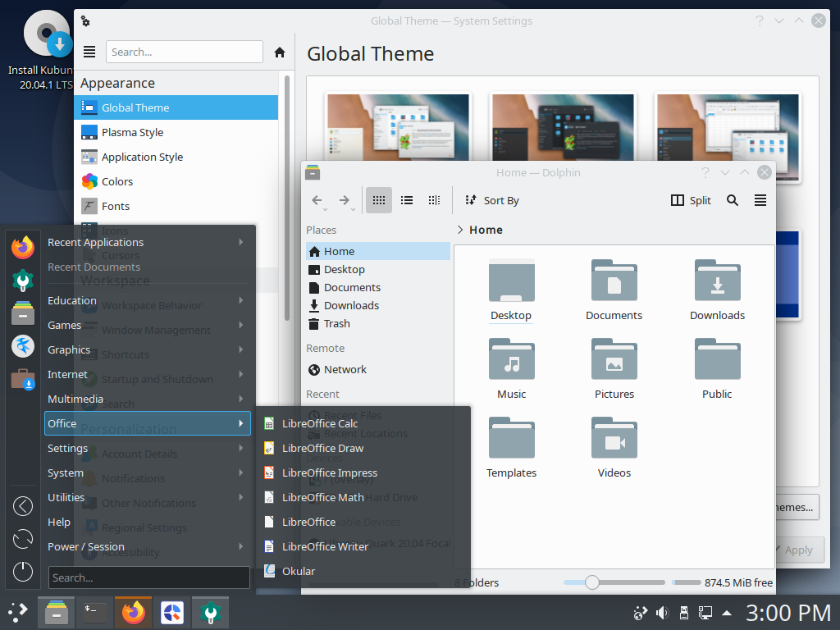Expand the breadcrumb chevron before Home
Screen dimensions: 840x630
[460, 230]
